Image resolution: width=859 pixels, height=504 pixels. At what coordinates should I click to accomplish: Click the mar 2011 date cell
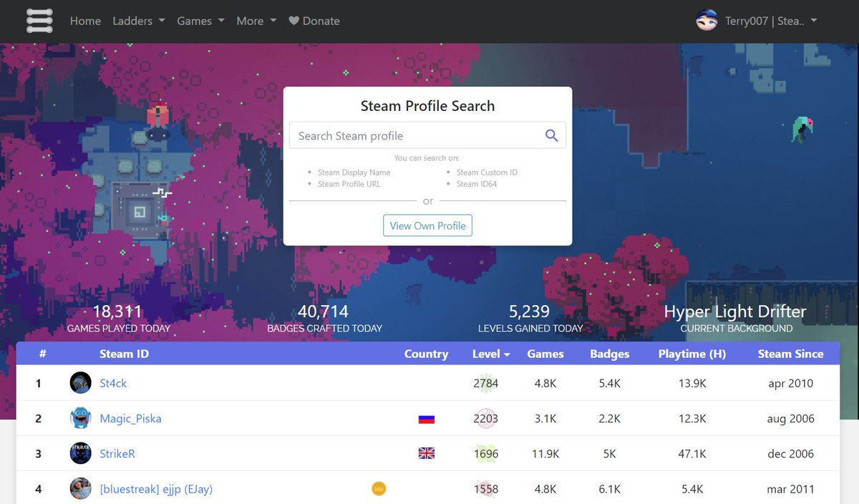(x=791, y=489)
